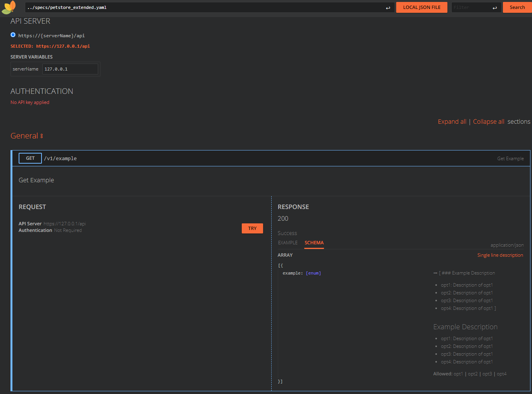The height and width of the screenshot is (394, 532).
Task: Click the serverName value field
Action: 70,69
